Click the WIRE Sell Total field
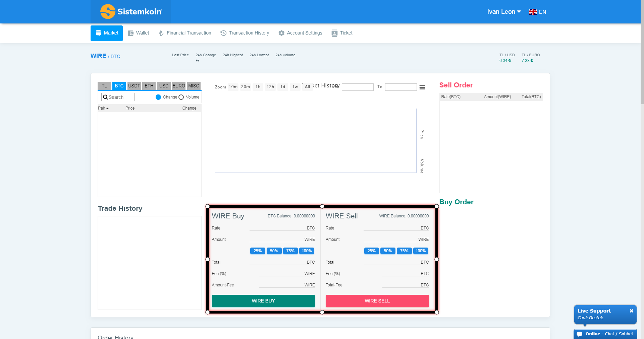The image size is (644, 339). 396,262
